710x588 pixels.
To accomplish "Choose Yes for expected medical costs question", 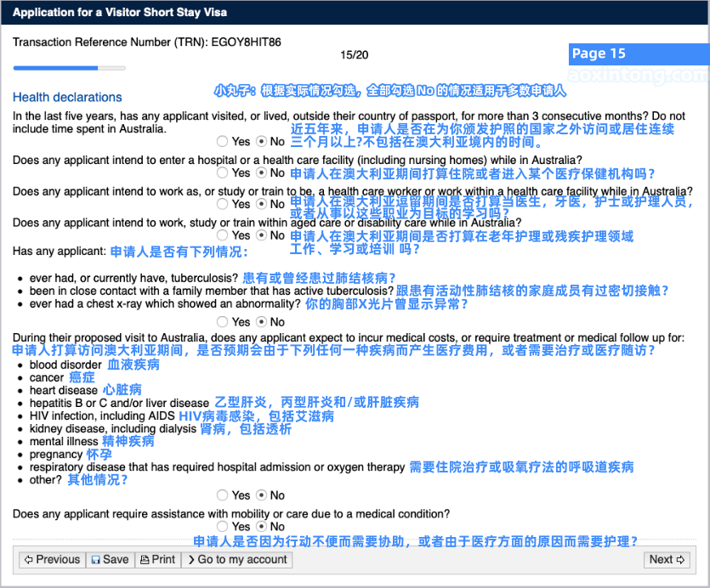I will click(x=223, y=495).
